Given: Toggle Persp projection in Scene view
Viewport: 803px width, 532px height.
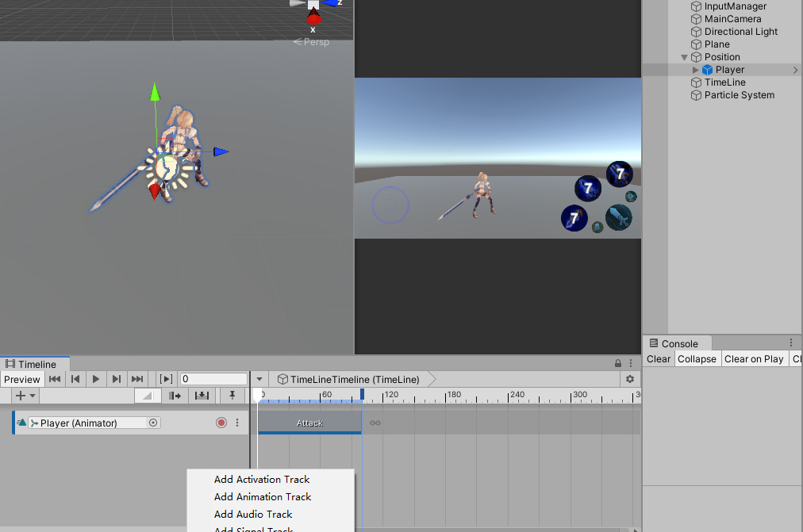Looking at the screenshot, I should (x=311, y=42).
